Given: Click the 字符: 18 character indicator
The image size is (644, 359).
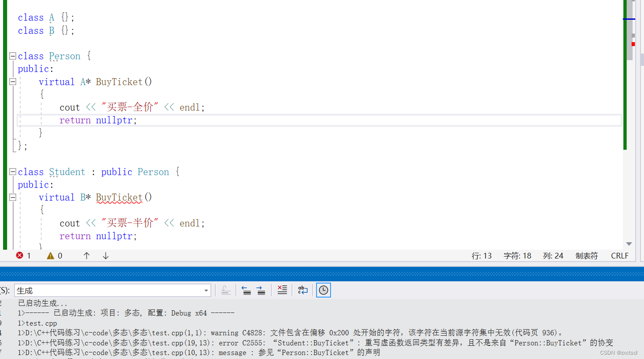Looking at the screenshot, I should (517, 256).
